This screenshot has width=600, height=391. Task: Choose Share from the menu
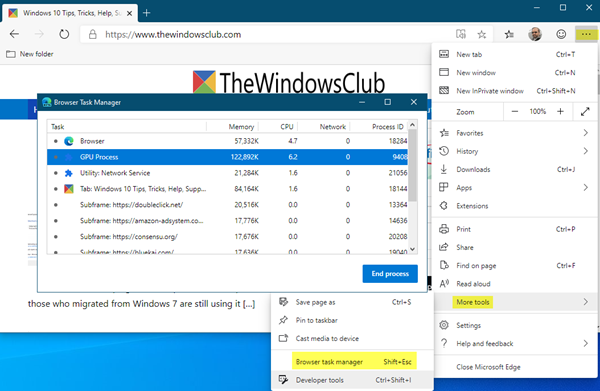pyautogui.click(x=514, y=247)
